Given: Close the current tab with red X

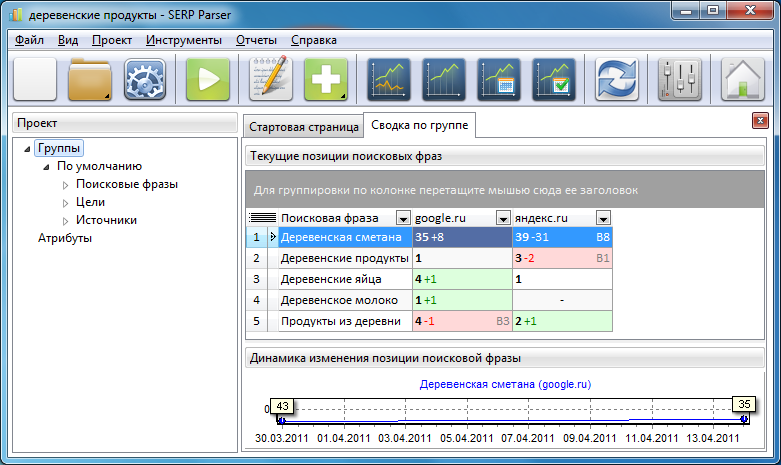Looking at the screenshot, I should 759,121.
